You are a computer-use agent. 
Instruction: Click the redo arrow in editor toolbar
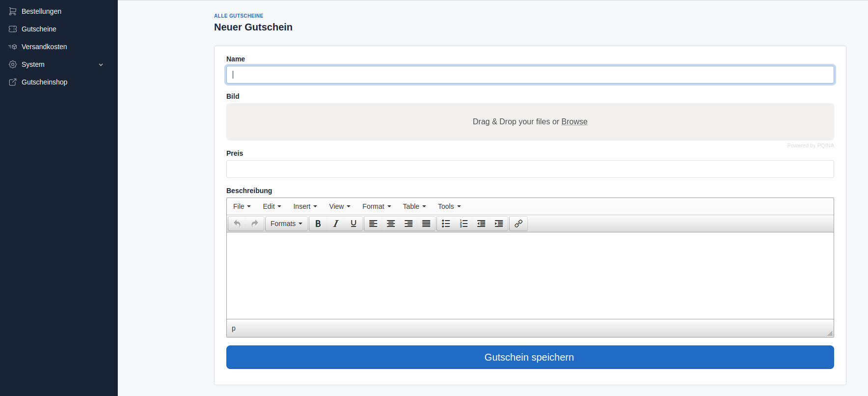255,224
